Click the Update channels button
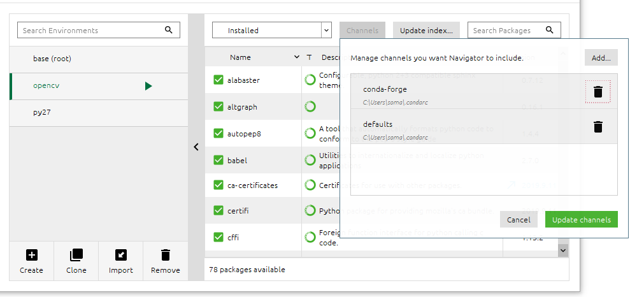This screenshot has width=644, height=297. [581, 220]
